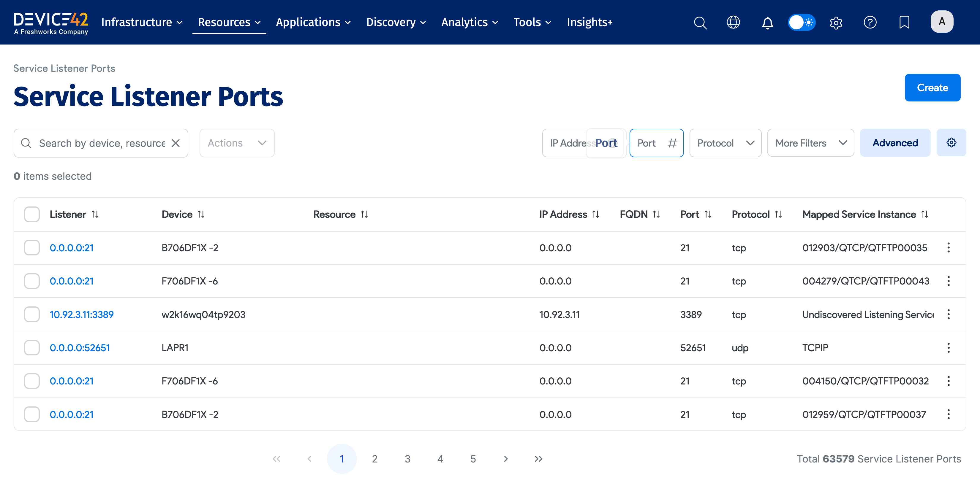Clear the search field using the X icon
This screenshot has height=496, width=980.
click(x=176, y=143)
